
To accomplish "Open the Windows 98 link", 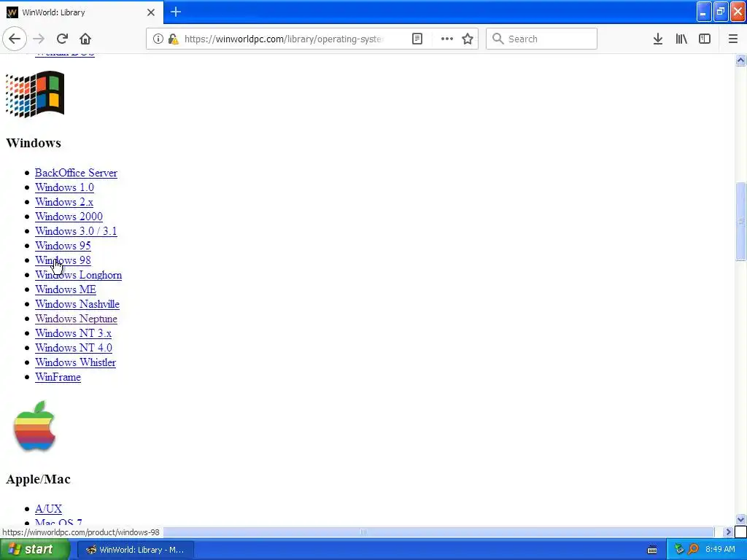I will click(63, 260).
